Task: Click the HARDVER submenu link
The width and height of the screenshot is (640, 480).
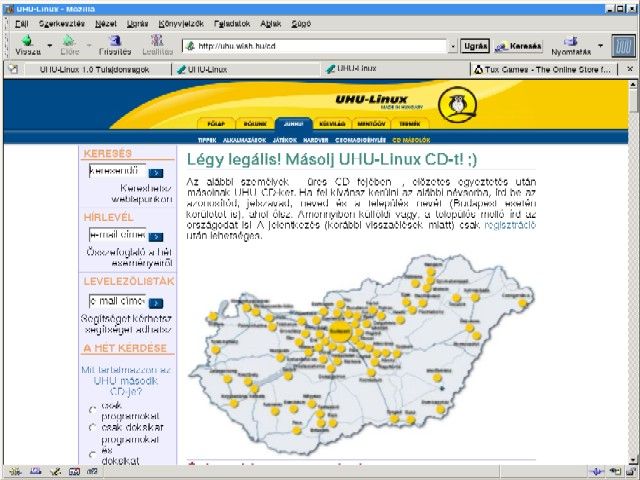Action: (x=316, y=140)
